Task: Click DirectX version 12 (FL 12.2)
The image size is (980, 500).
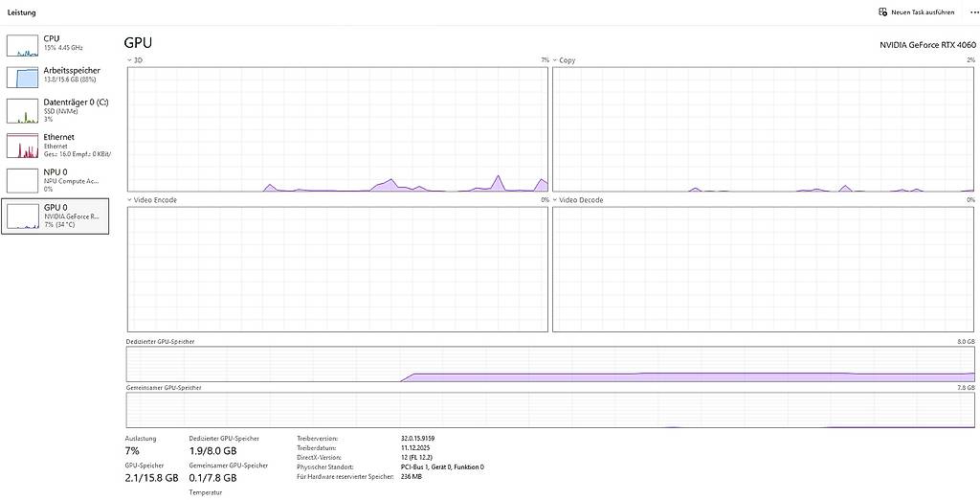Action: (x=419, y=458)
